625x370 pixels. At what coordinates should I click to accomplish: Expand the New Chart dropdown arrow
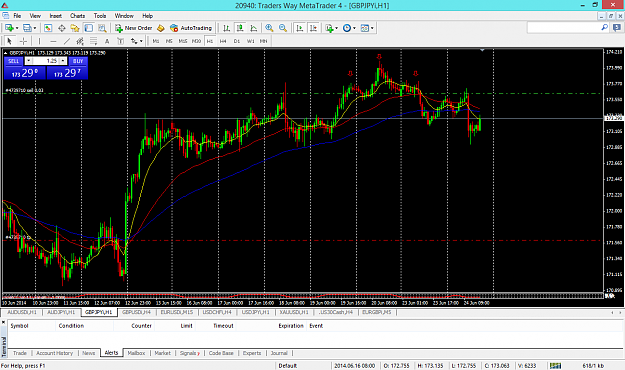tap(17, 28)
